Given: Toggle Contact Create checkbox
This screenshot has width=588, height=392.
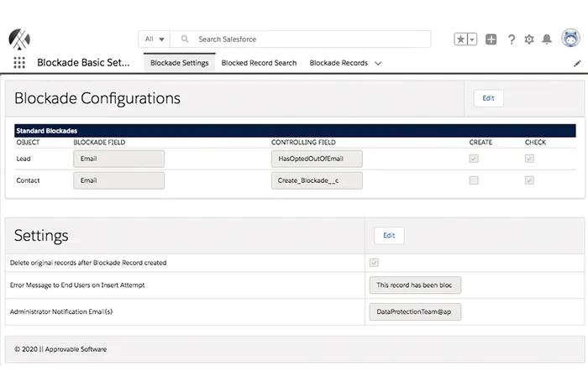Looking at the screenshot, I should (x=474, y=180).
